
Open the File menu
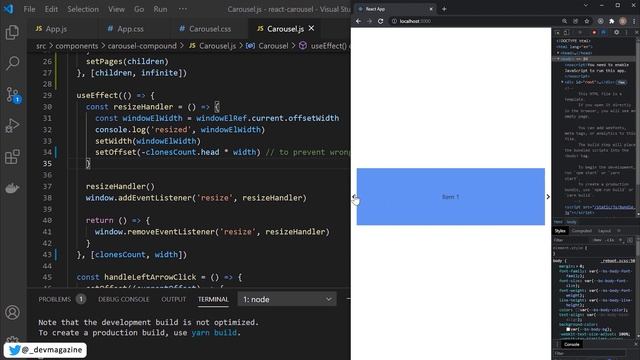[x=29, y=9]
